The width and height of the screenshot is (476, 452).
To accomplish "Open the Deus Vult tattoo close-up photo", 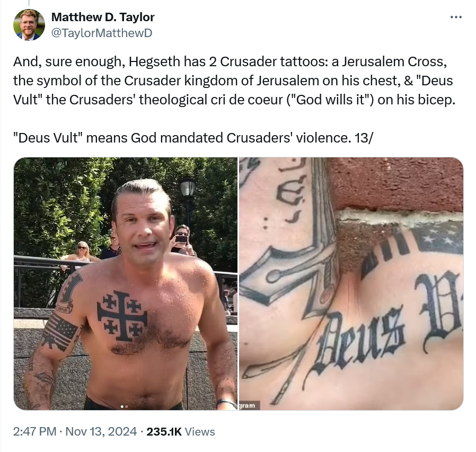I will (351, 283).
